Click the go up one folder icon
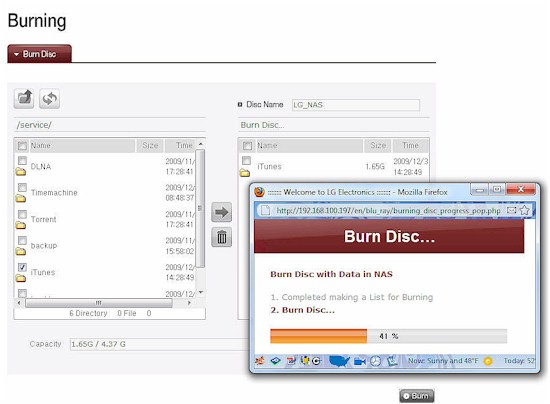 click(24, 98)
